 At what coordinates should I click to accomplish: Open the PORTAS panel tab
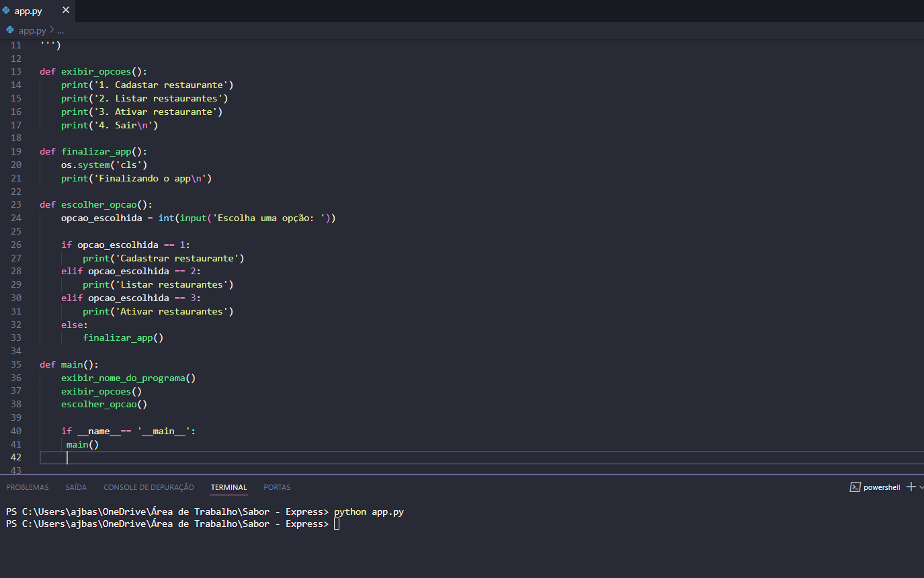coord(277,487)
